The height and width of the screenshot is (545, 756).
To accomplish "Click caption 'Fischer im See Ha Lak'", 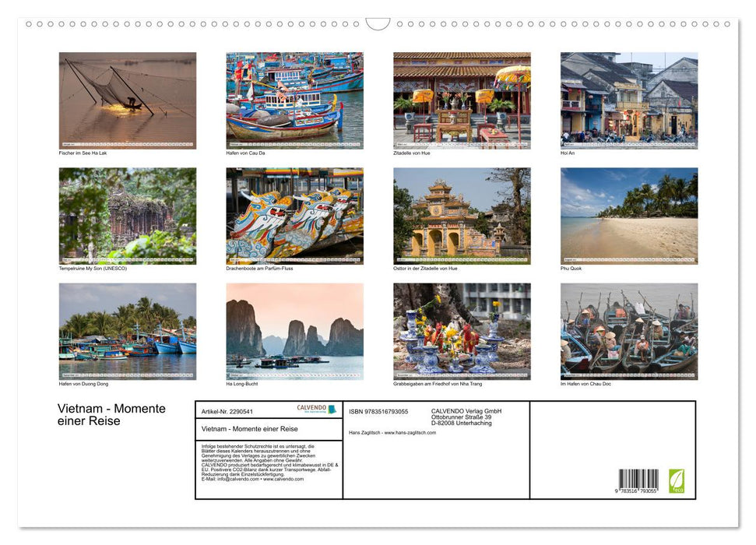I will click(83, 153).
